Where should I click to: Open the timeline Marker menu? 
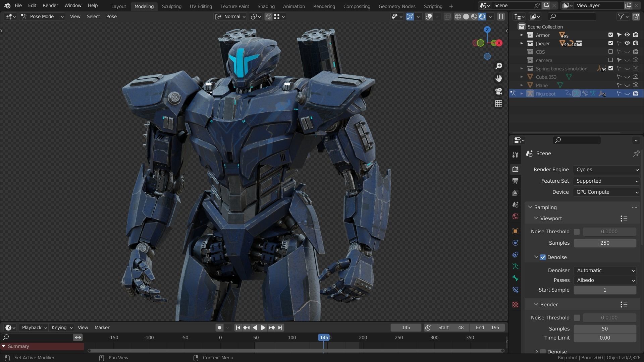coord(102,327)
